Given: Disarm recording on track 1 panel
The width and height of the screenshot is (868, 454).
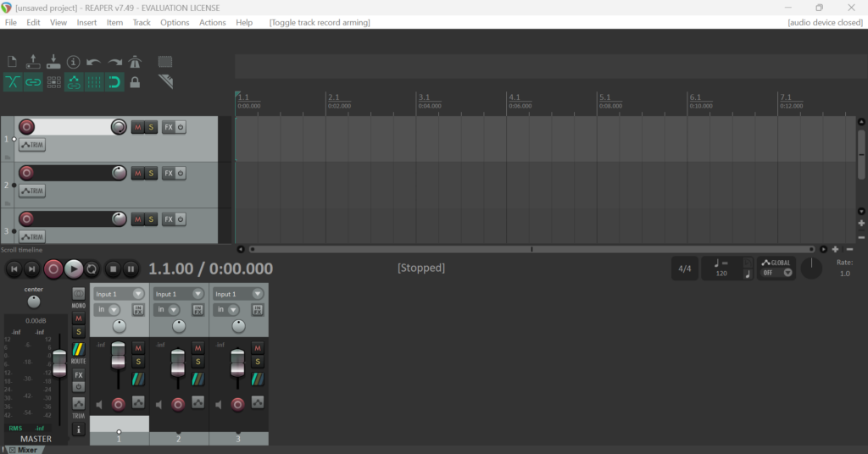Looking at the screenshot, I should [x=26, y=127].
